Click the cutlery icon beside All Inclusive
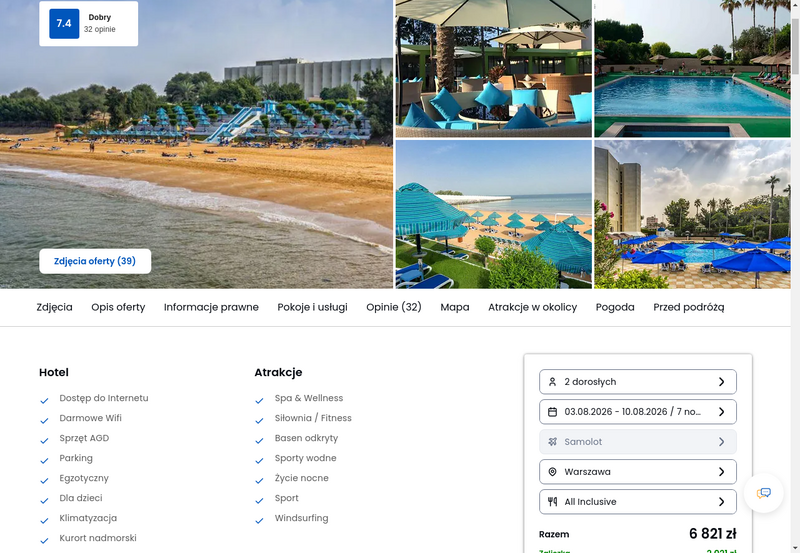Image resolution: width=800 pixels, height=553 pixels. click(x=552, y=502)
